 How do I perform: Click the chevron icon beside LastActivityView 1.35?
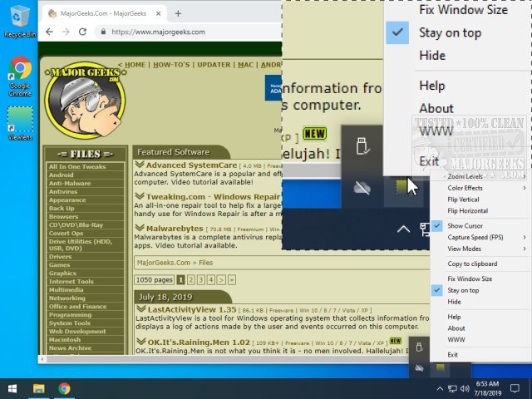click(x=141, y=309)
